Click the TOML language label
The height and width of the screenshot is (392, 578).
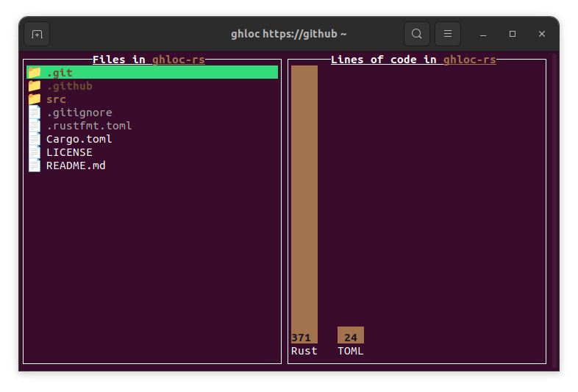351,351
